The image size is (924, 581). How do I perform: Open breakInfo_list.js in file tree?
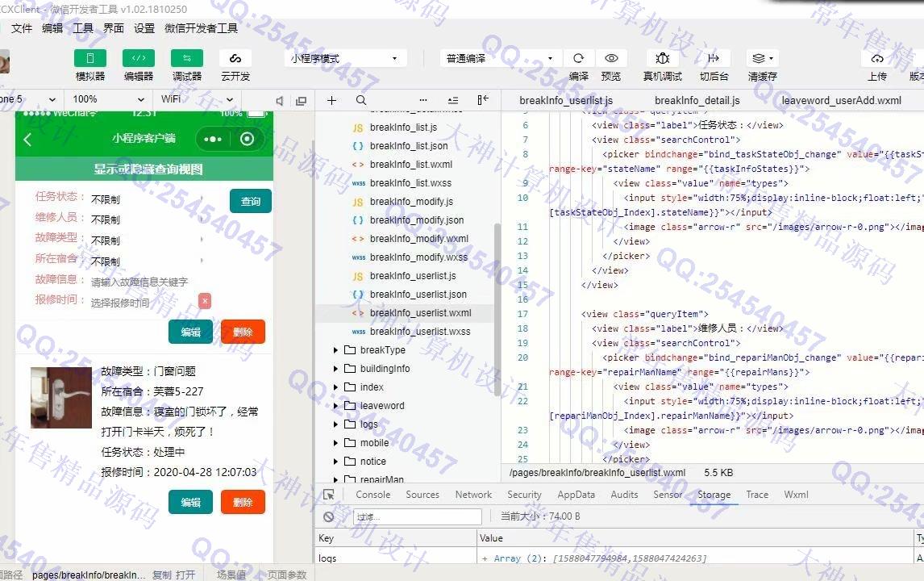click(x=404, y=127)
